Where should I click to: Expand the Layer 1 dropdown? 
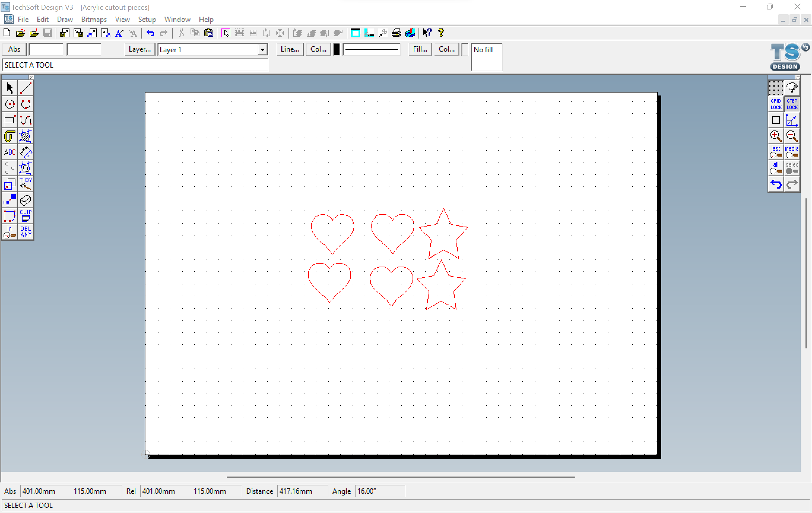pos(262,50)
